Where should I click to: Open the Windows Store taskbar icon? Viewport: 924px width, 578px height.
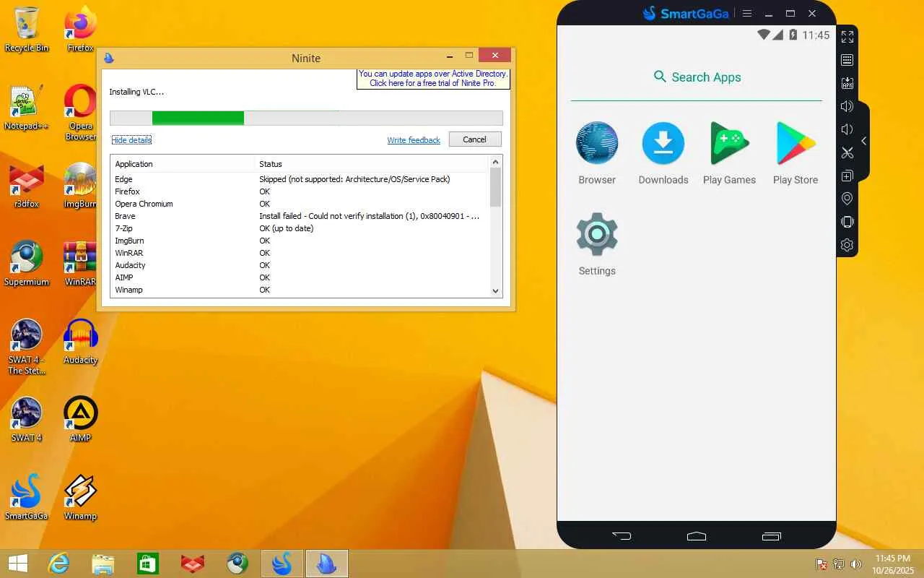click(x=148, y=564)
